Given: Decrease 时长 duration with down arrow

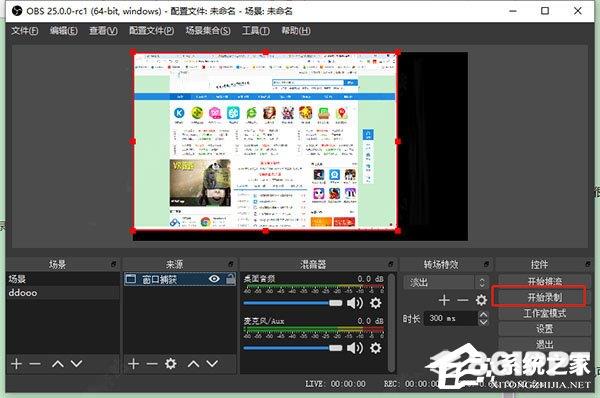Looking at the screenshot, I should [x=483, y=322].
